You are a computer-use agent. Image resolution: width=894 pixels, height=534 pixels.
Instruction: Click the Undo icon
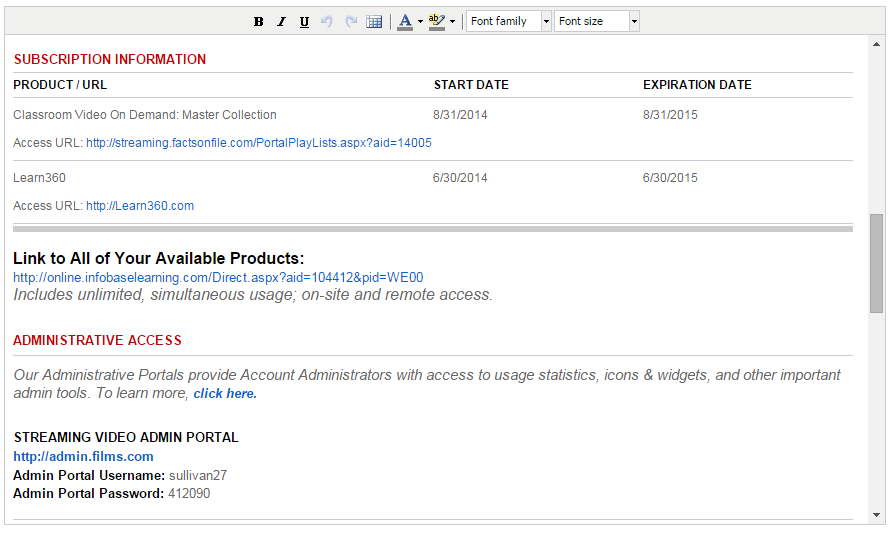point(327,22)
